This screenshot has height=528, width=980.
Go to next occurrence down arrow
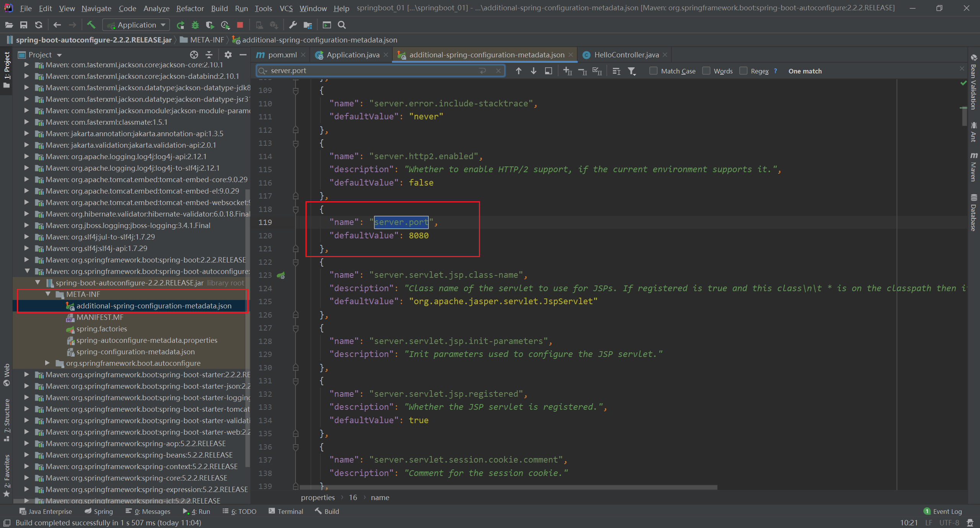click(x=533, y=71)
